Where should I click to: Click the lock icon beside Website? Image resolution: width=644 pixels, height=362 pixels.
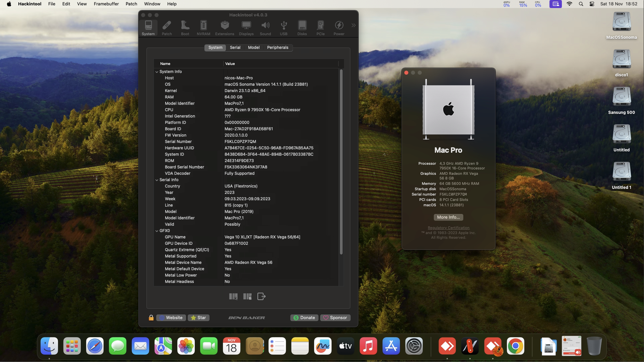[151, 318]
